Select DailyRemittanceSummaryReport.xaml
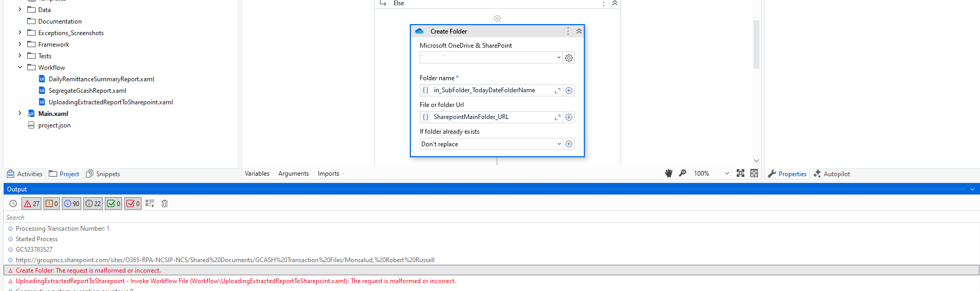 click(x=101, y=79)
